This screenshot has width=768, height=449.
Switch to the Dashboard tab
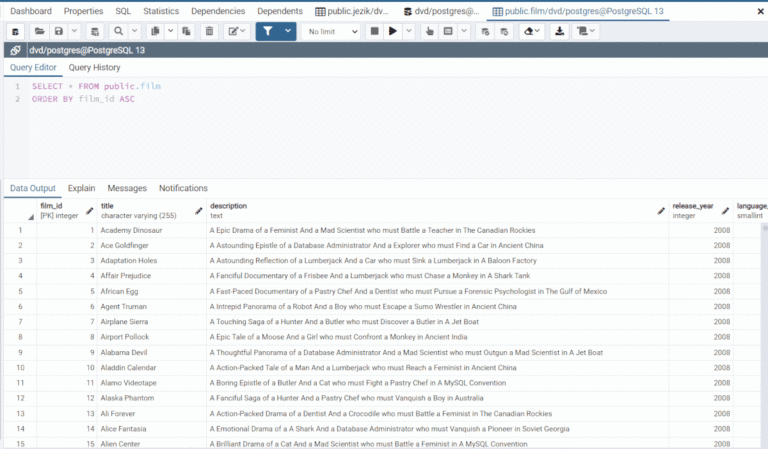31,11
